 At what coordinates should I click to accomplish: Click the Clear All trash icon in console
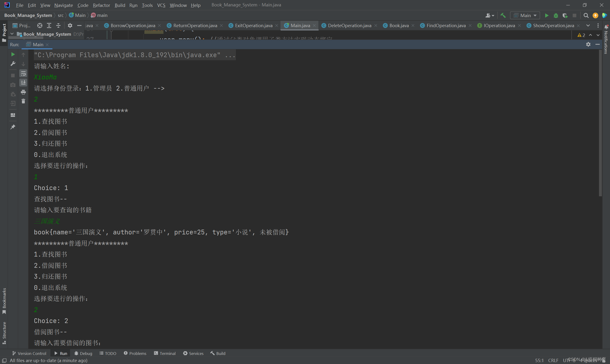coord(23,101)
